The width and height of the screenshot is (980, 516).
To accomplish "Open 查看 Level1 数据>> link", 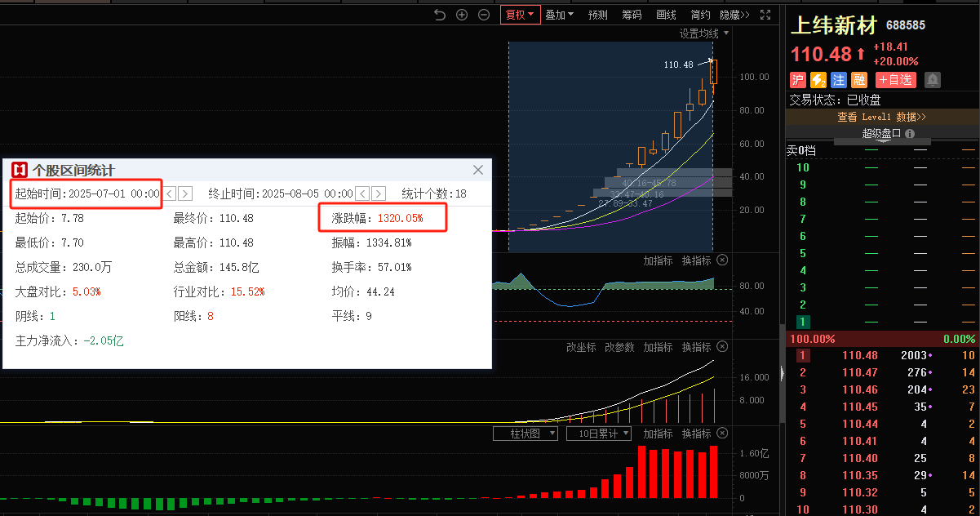I will point(881,117).
